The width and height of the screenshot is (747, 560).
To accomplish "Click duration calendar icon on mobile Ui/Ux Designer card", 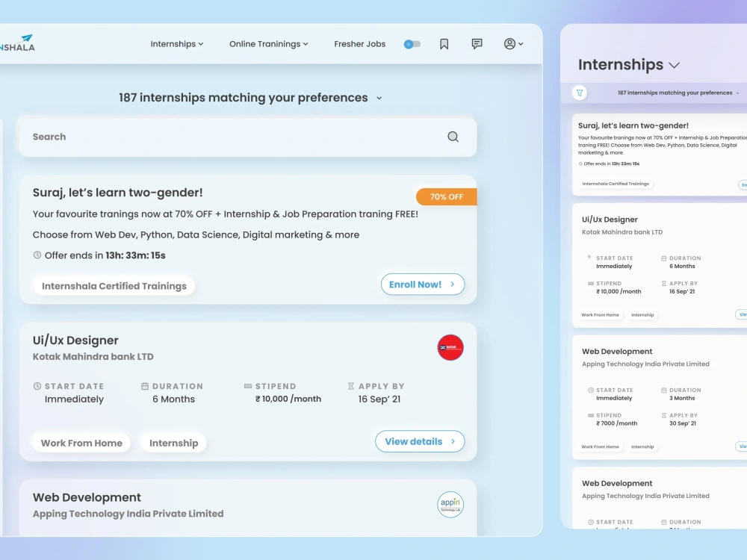I will (x=663, y=258).
